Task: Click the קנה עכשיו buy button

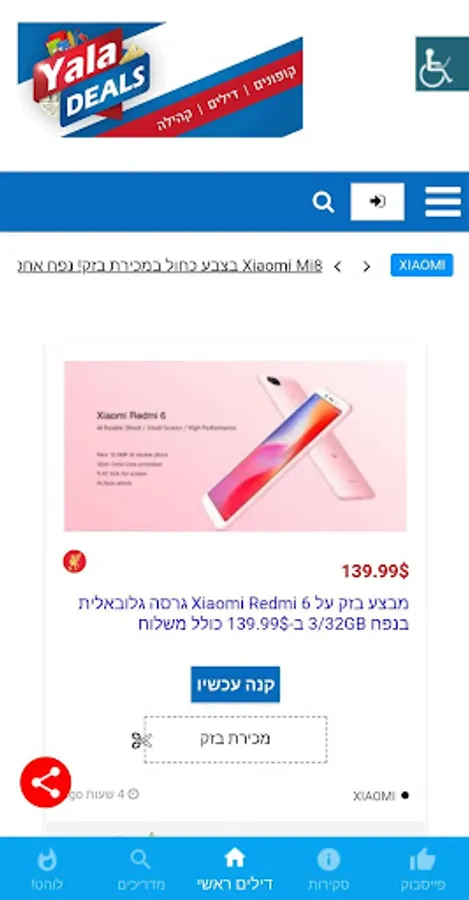Action: point(235,684)
